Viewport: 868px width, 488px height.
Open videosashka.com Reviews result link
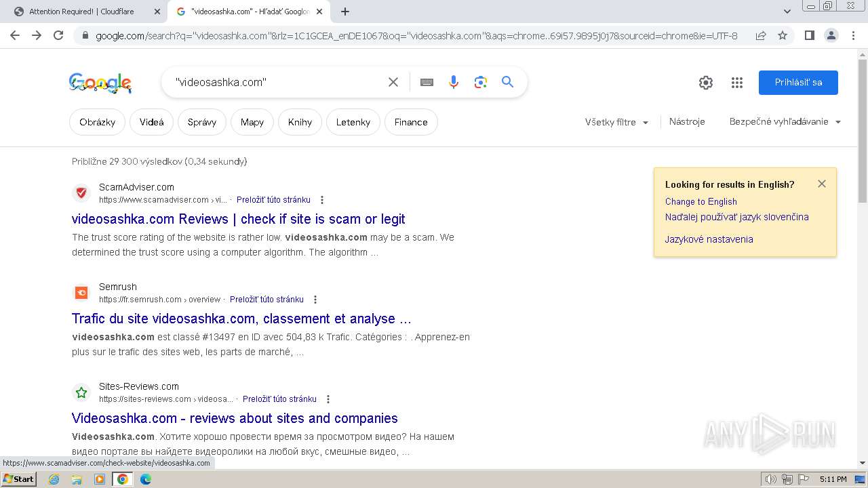(x=238, y=219)
